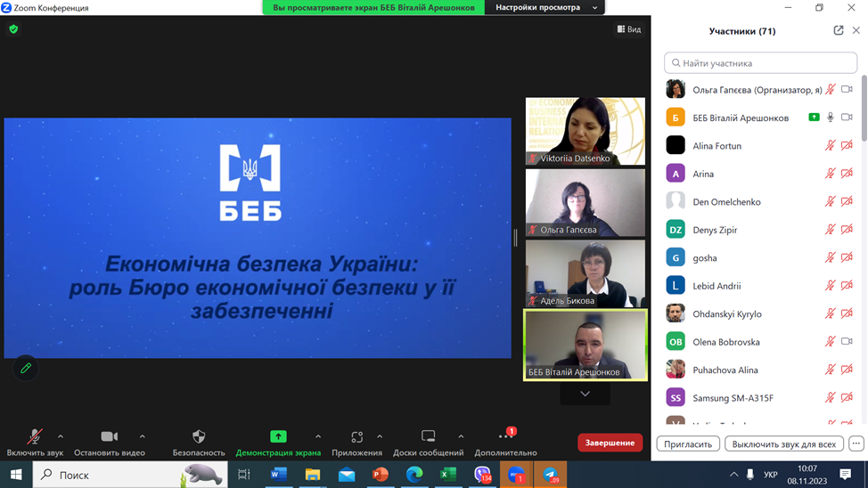868x488 pixels.
Task: Select БЕБ Віталій Арешонков video thumbnail
Action: pos(585,346)
